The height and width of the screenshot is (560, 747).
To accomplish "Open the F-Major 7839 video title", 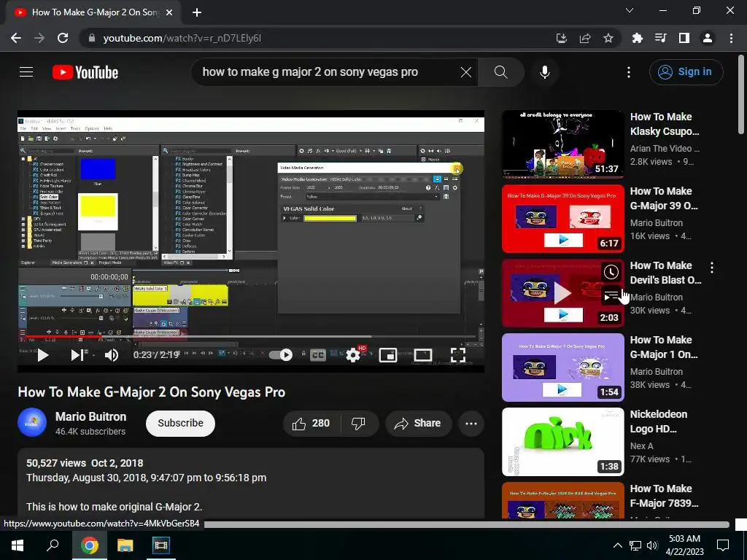I will pyautogui.click(x=664, y=496).
